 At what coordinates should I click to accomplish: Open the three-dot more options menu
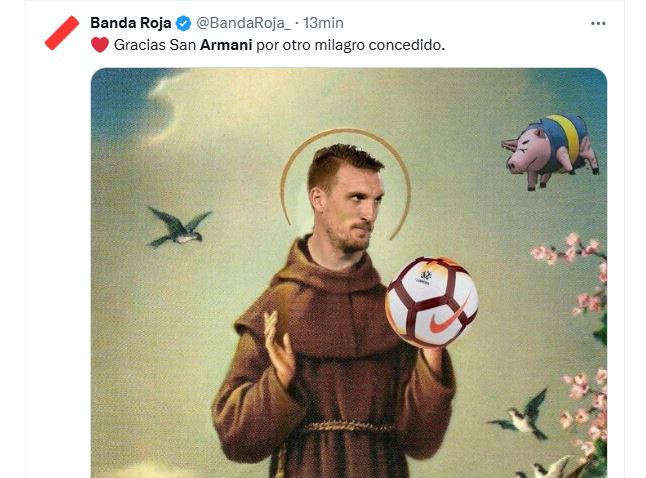point(598,23)
